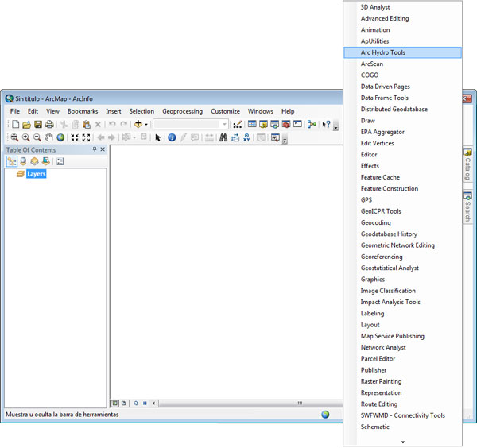Open the Bookmarks menu

point(83,111)
